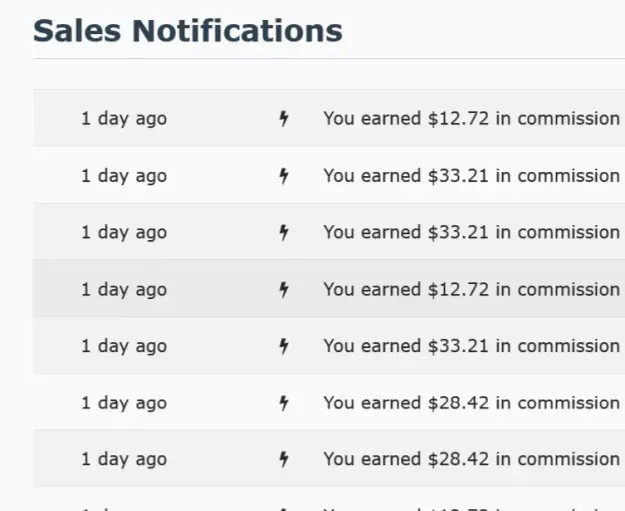Open the first "You earned $12.72" notification
The height and width of the screenshot is (511, 625).
[x=471, y=119]
